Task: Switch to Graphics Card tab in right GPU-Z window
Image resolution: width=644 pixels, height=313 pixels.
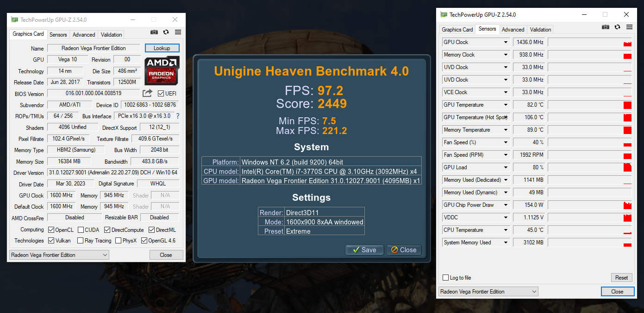Action: 457,30
